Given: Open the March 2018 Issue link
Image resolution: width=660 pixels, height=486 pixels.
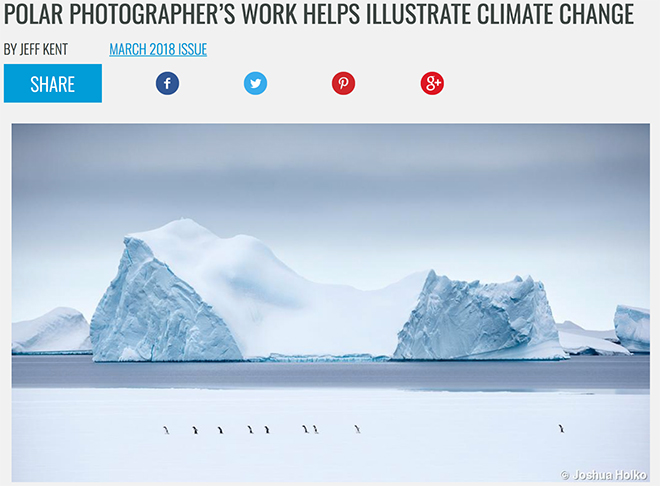Looking at the screenshot, I should pos(158,49).
